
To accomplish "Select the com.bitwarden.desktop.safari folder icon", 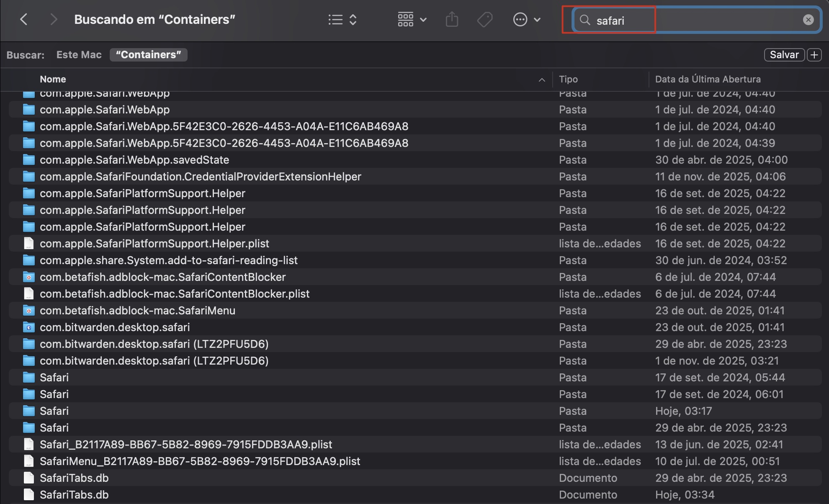I will (28, 327).
